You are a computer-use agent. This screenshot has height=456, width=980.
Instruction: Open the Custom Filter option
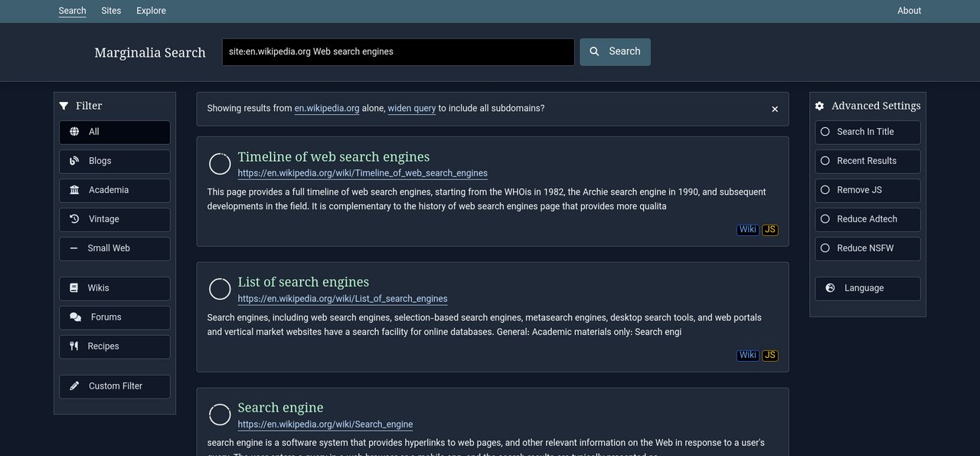115,386
